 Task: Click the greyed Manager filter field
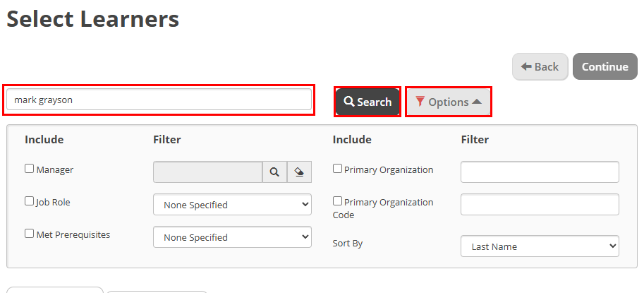(x=207, y=172)
